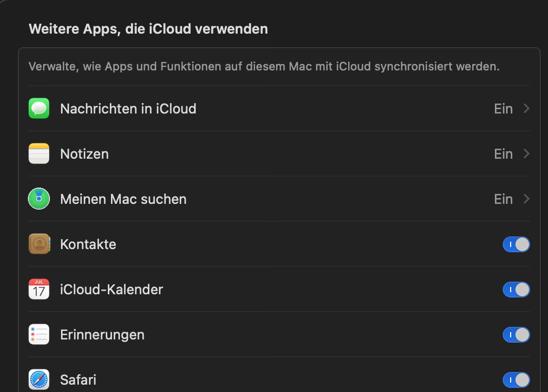Click Ein status beside Nachrichten in iCloud

coord(503,109)
